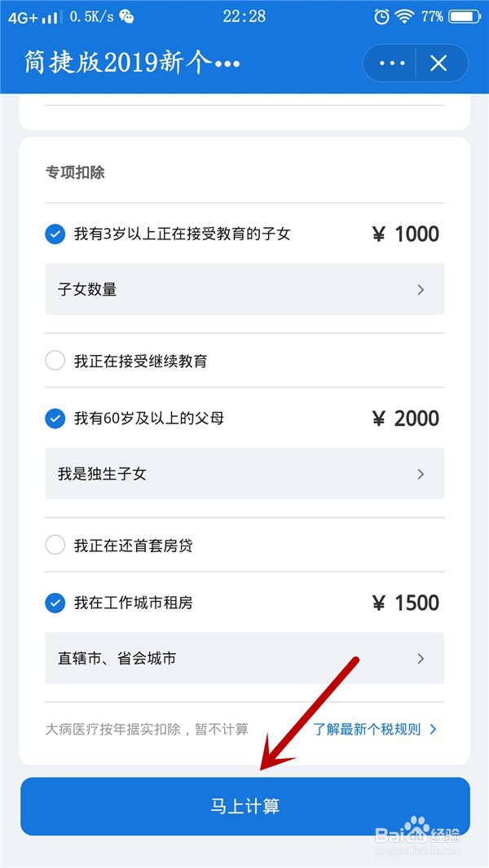Tap the alarm clock status icon
Image resolution: width=489 pixels, height=868 pixels.
pyautogui.click(x=381, y=16)
